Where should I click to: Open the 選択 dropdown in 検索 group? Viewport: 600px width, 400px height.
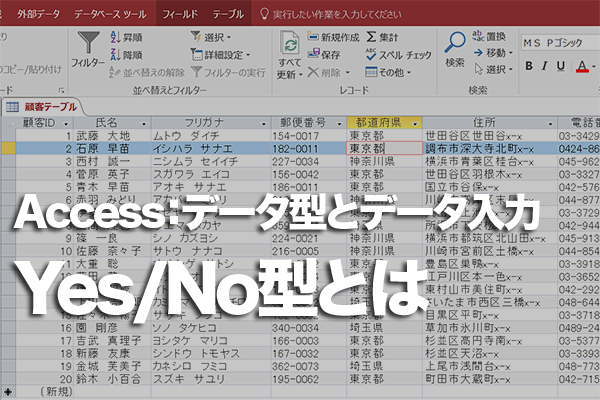click(x=493, y=69)
